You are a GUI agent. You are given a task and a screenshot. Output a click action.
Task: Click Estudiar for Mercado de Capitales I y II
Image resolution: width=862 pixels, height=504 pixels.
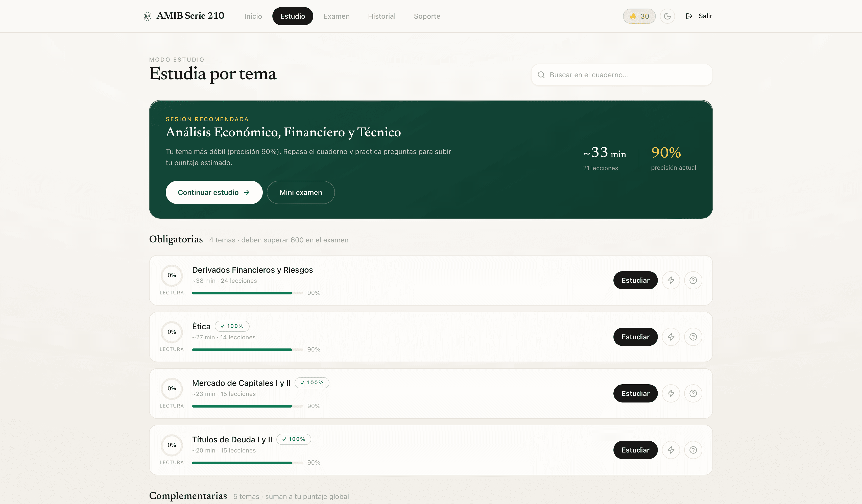click(635, 394)
